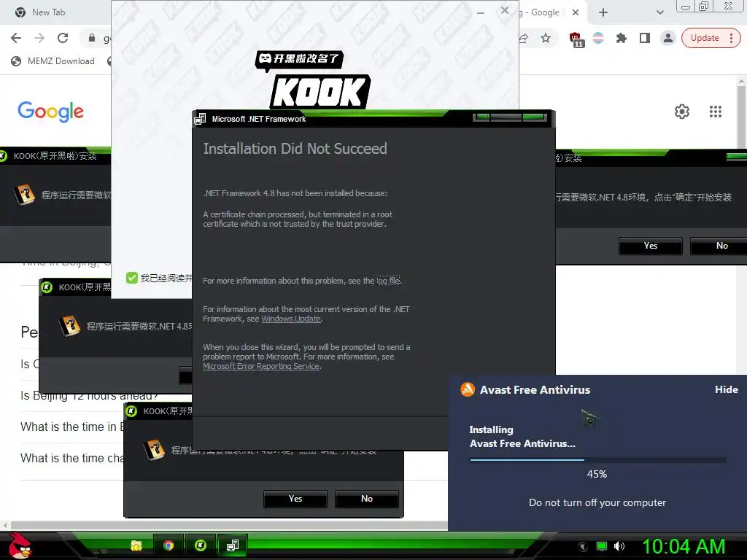
Task: Open the Chrome Extensions puzzle menu
Action: 622,38
